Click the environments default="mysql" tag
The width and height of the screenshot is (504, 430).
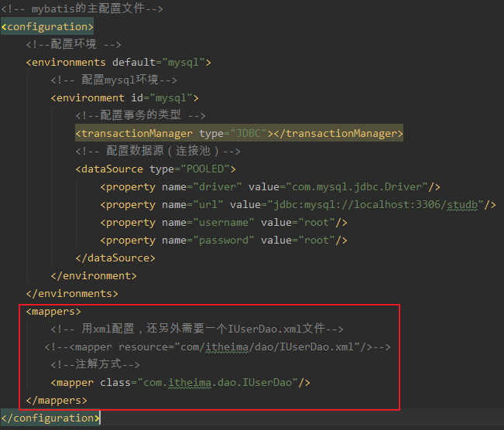[x=118, y=62]
